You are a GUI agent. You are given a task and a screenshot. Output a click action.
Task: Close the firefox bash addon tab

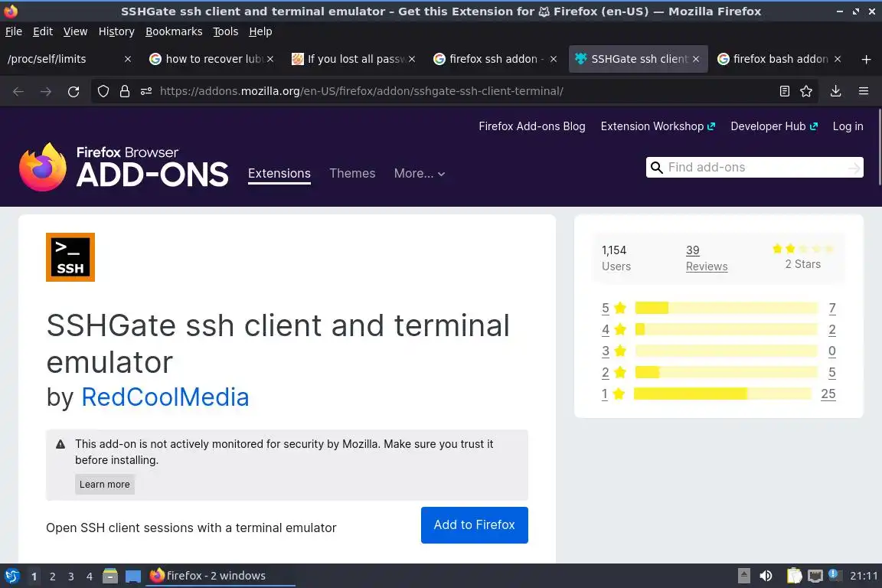pyautogui.click(x=838, y=59)
